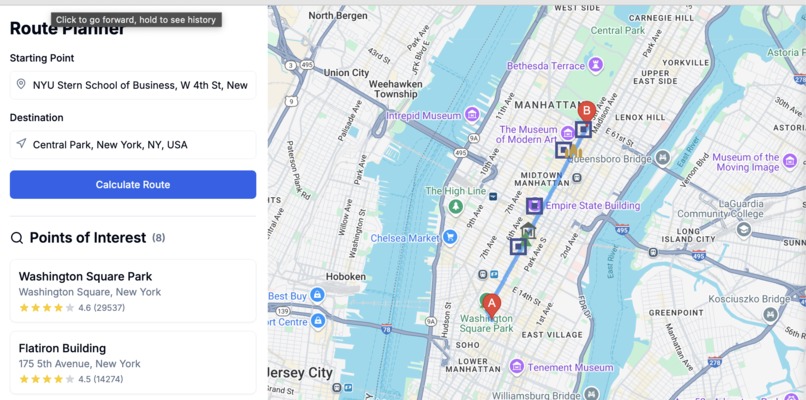Image resolution: width=806 pixels, height=400 pixels.
Task: Click the LaGuardia Community College pin
Action: click(x=743, y=230)
